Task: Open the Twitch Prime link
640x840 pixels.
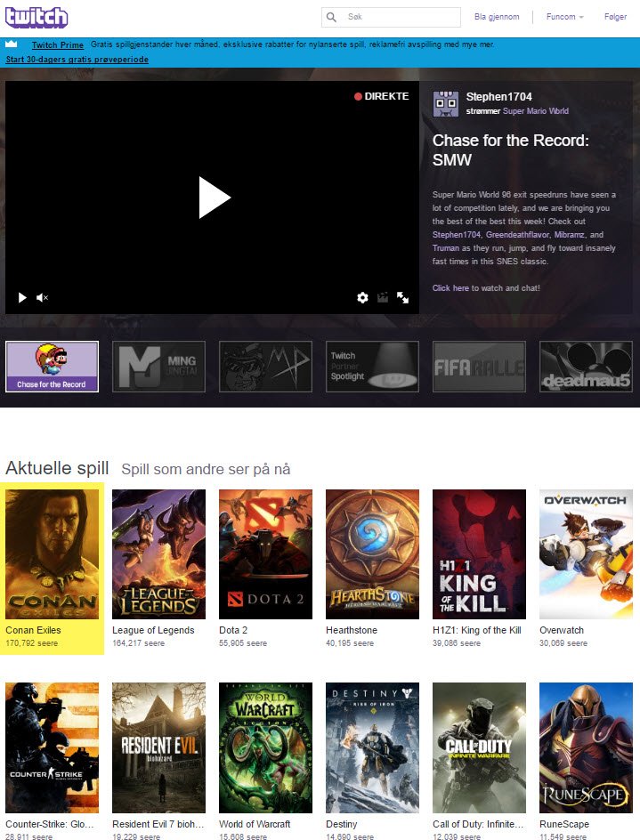Action: click(x=57, y=45)
